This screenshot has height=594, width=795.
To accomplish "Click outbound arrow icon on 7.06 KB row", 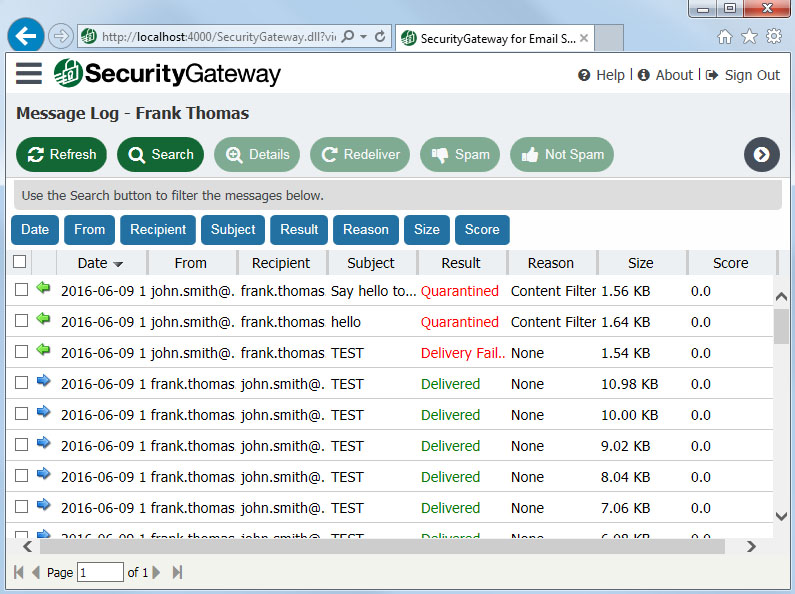I will coord(44,505).
